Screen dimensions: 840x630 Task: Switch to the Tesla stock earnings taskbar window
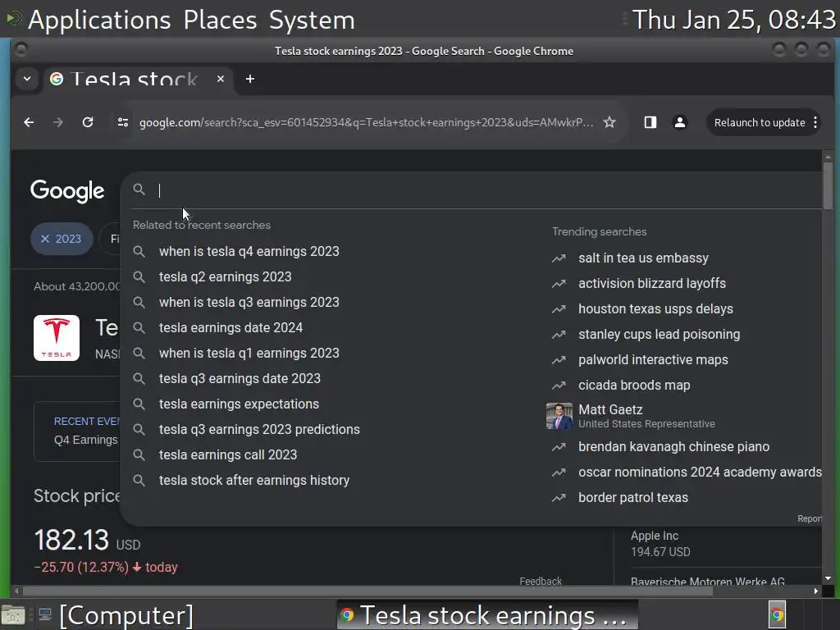coord(487,615)
